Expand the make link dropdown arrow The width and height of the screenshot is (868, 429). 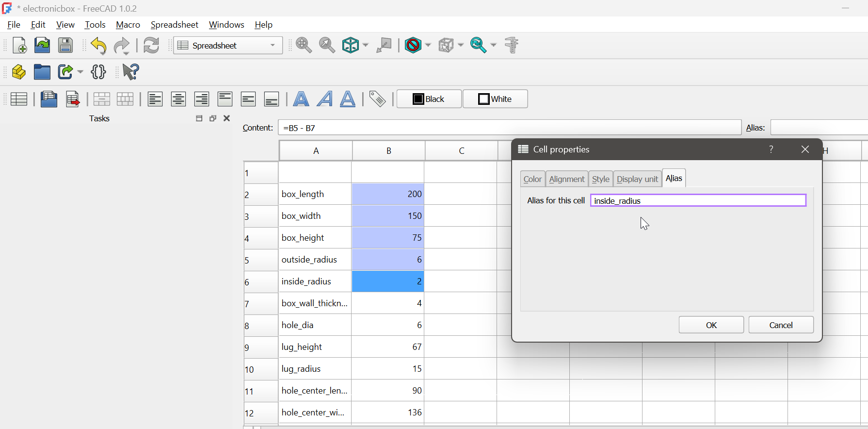click(80, 72)
